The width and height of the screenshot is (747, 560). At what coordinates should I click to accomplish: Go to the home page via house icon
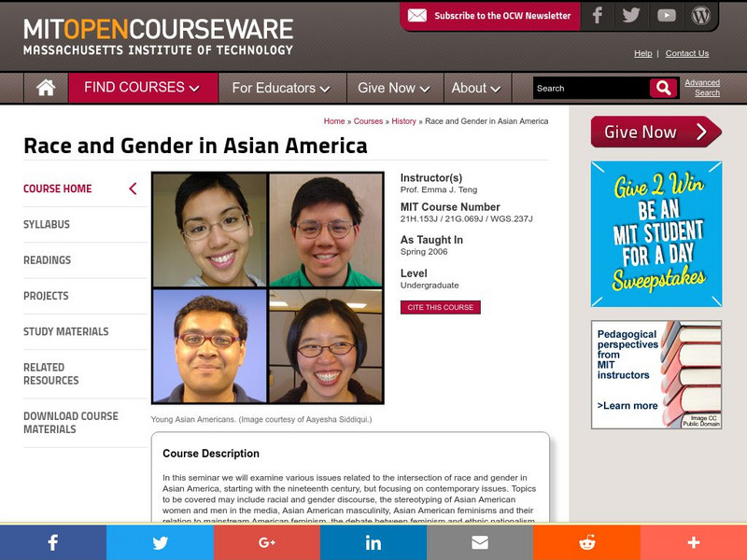46,88
